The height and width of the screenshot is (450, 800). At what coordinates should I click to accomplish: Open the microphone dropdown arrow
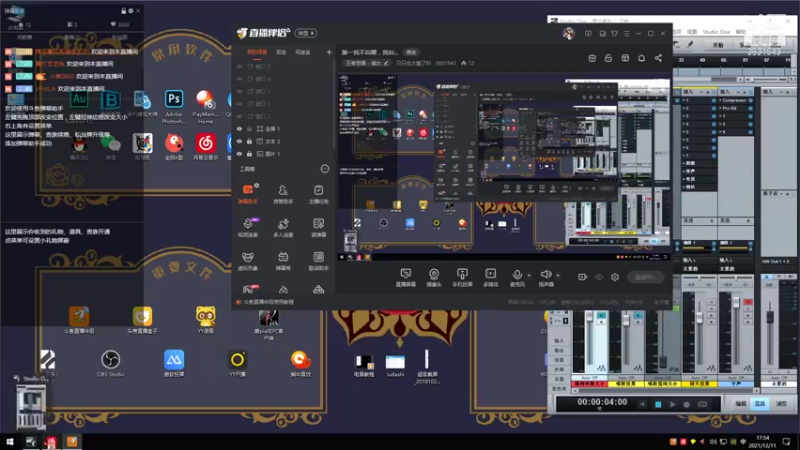coord(529,276)
